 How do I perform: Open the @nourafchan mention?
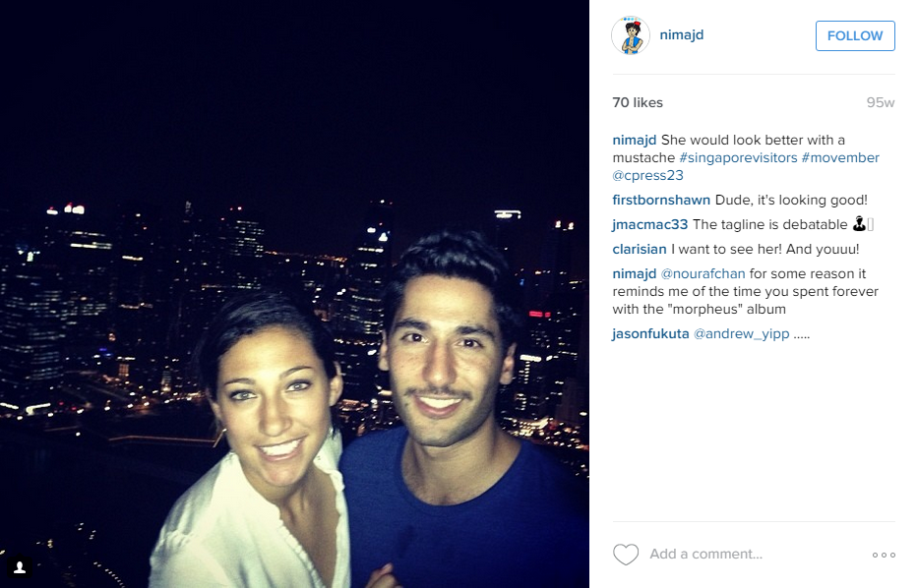click(703, 273)
